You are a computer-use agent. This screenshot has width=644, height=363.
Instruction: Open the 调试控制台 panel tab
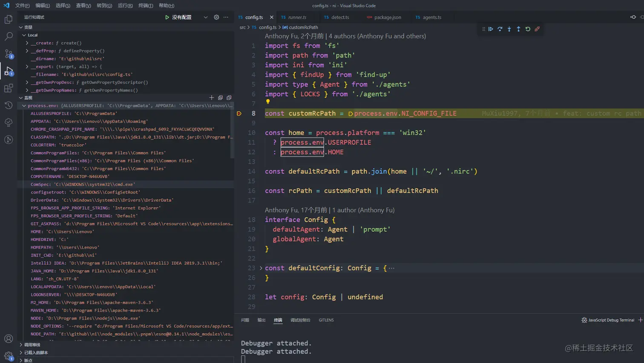pyautogui.click(x=300, y=320)
